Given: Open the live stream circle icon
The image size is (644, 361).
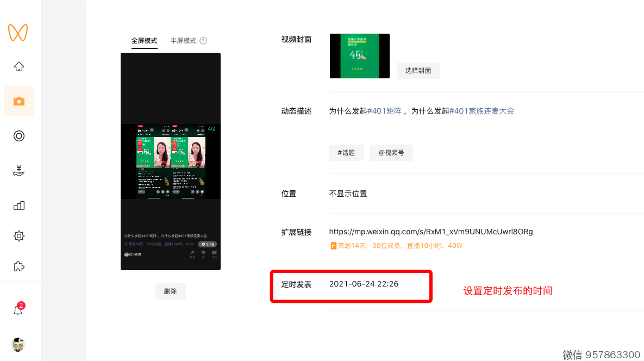Looking at the screenshot, I should tap(19, 136).
